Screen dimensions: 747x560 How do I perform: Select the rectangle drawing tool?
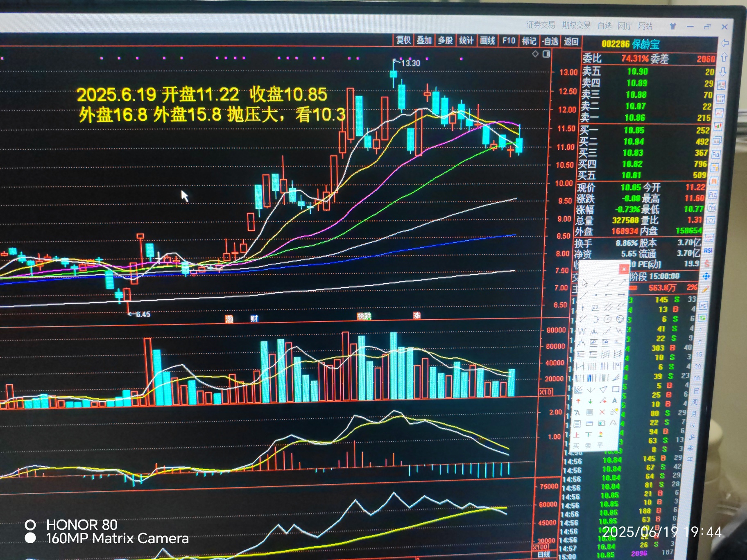tap(616, 389)
